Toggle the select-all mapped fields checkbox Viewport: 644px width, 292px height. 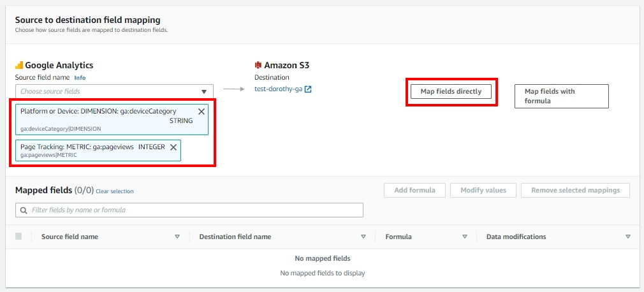[x=18, y=237]
